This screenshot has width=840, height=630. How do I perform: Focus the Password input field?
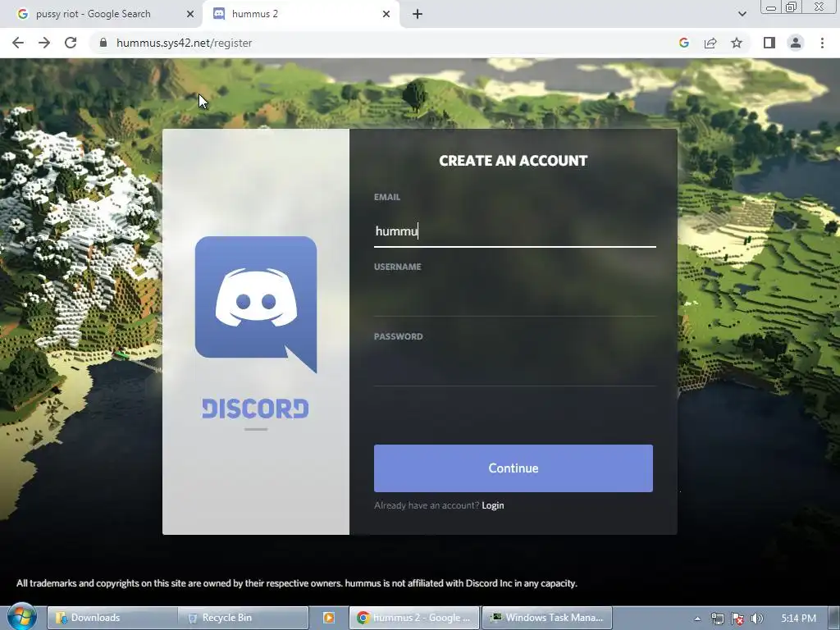pyautogui.click(x=515, y=371)
